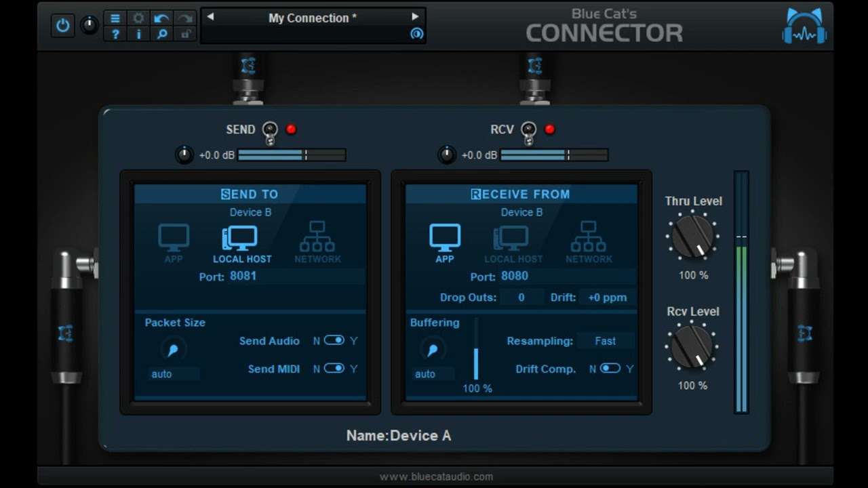Click the red LED next to RCV
The image size is (868, 488).
click(x=550, y=129)
